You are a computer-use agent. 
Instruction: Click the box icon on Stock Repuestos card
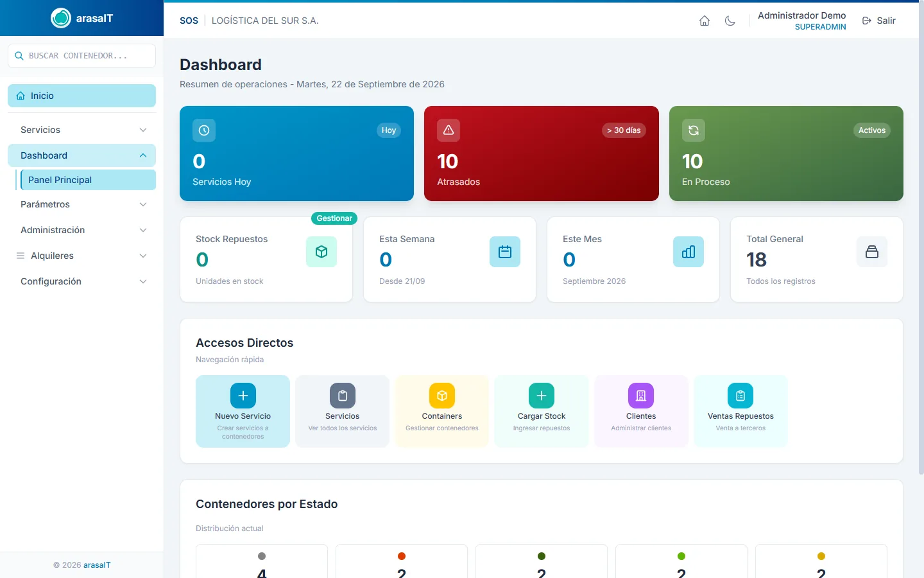point(321,252)
